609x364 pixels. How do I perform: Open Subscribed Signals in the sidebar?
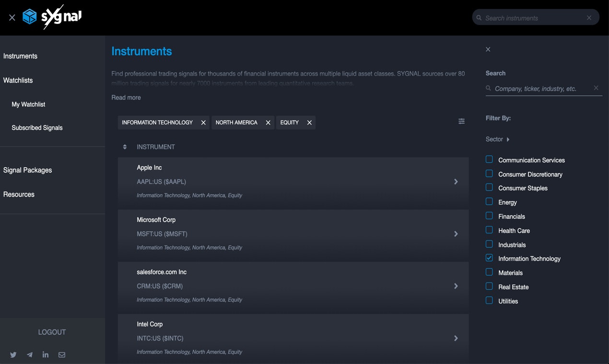coord(37,128)
